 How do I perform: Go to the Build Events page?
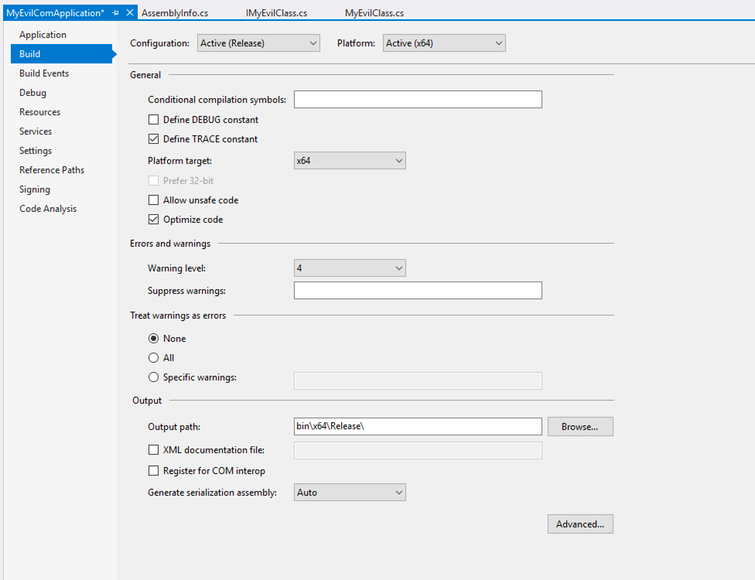click(x=44, y=73)
